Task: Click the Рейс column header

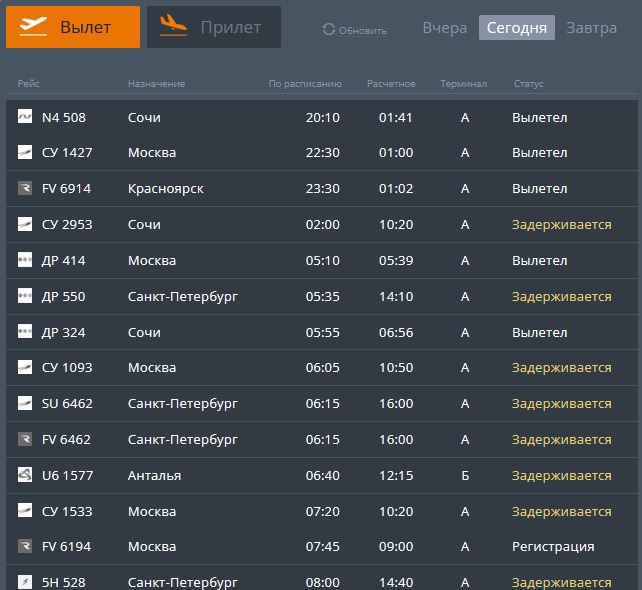Action: point(28,84)
